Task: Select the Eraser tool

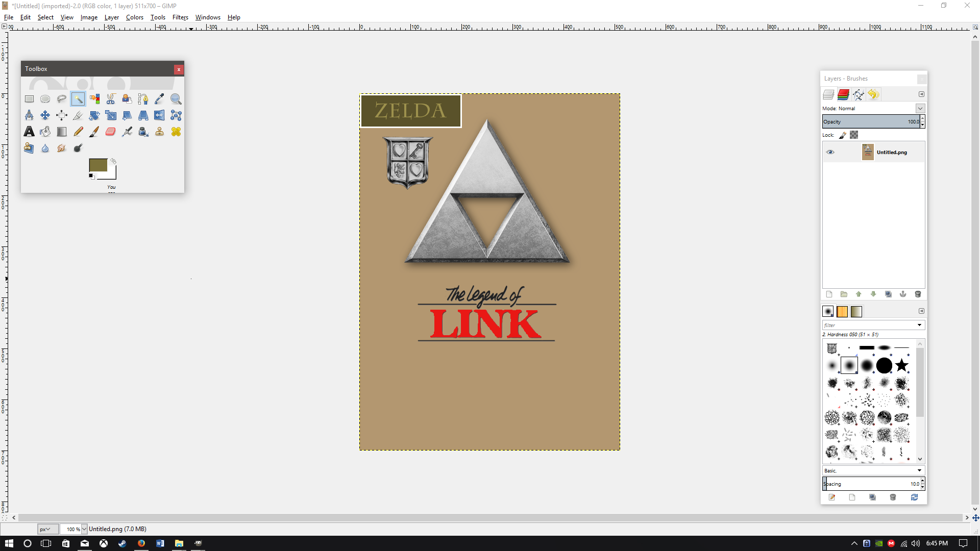Action: pyautogui.click(x=111, y=132)
